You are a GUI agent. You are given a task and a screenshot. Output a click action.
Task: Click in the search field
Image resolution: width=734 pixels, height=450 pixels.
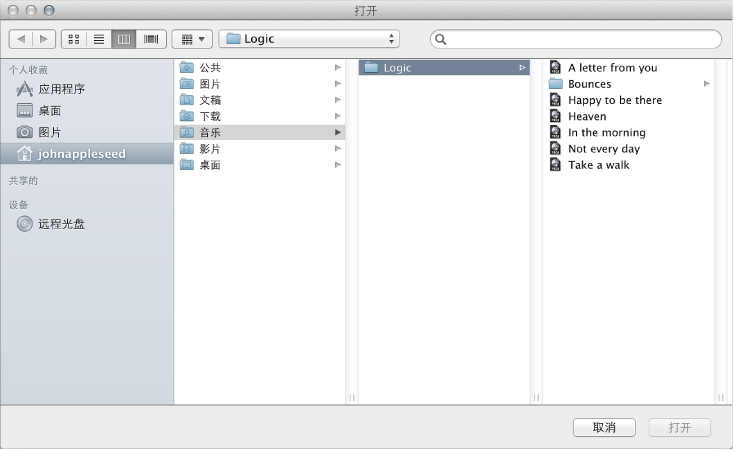pyautogui.click(x=576, y=39)
